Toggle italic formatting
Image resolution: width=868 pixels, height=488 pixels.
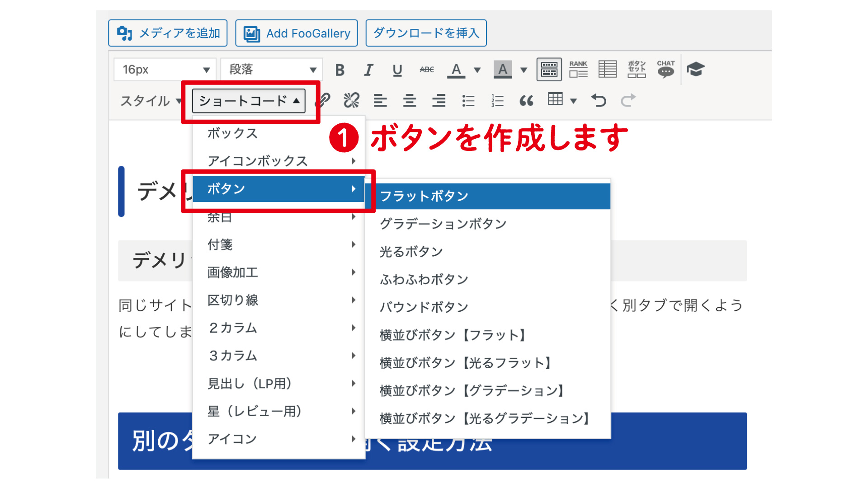pos(368,70)
